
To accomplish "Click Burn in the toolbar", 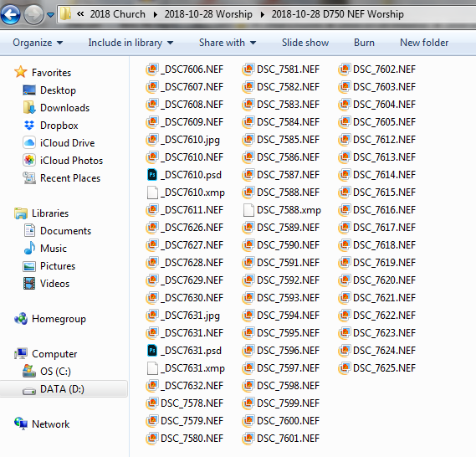I will [364, 43].
